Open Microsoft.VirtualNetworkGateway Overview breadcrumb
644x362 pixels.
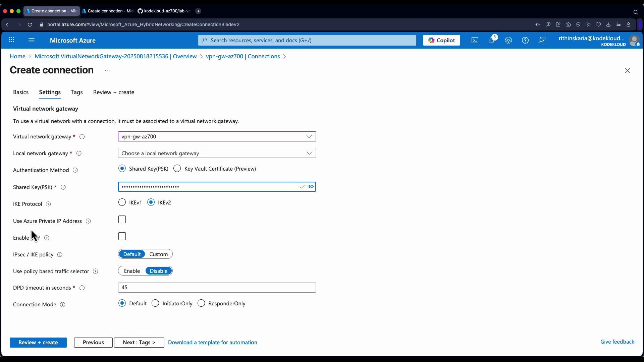pos(116,56)
